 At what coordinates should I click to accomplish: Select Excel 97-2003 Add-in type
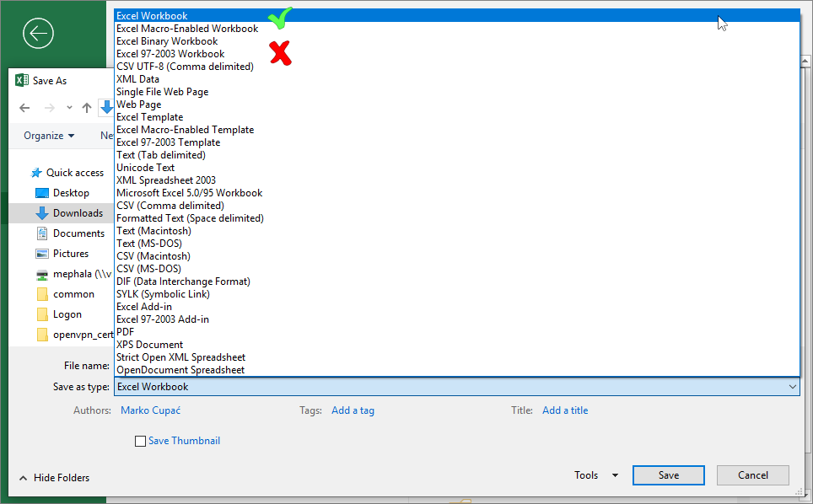pyautogui.click(x=457, y=319)
